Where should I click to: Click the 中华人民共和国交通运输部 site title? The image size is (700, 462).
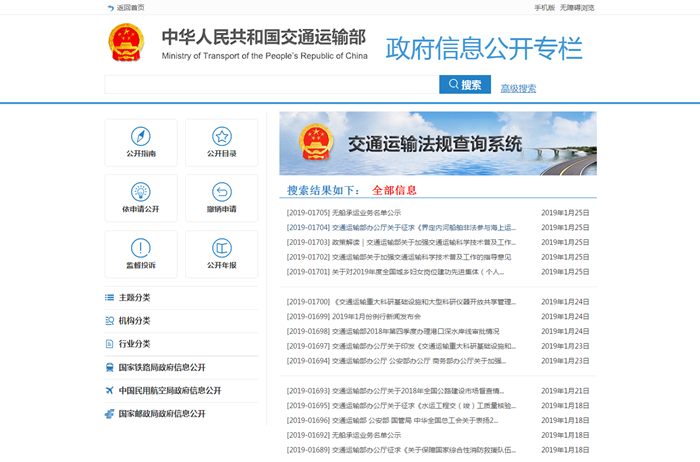point(264,37)
